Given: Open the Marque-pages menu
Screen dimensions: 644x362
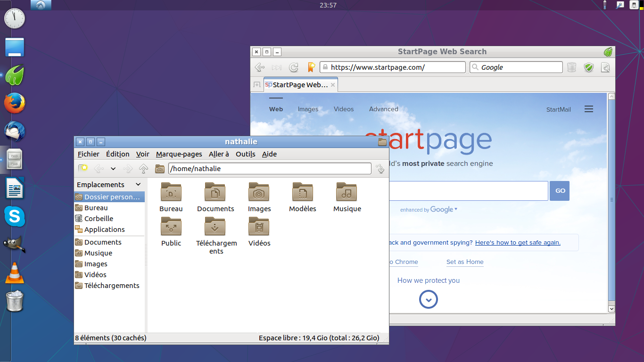Looking at the screenshot, I should click(179, 154).
